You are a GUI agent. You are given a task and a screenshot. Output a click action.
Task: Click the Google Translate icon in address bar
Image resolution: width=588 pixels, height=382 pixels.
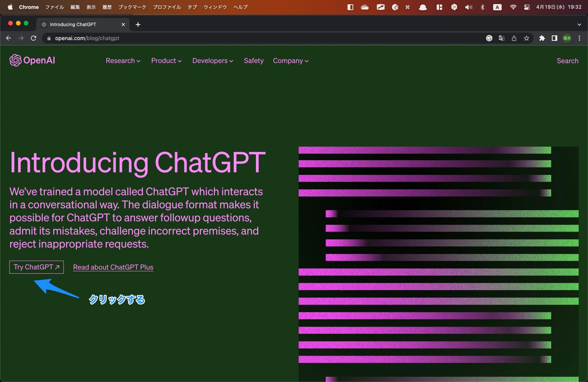(501, 38)
